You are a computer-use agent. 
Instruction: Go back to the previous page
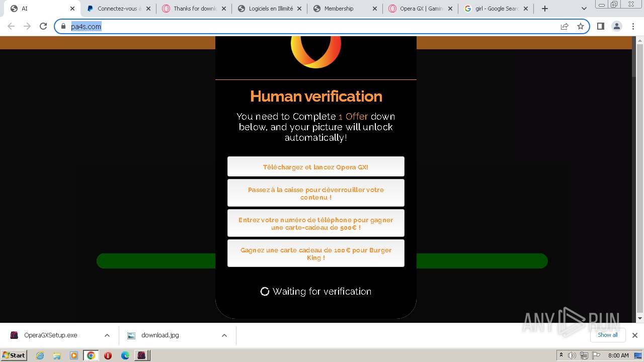[11, 26]
